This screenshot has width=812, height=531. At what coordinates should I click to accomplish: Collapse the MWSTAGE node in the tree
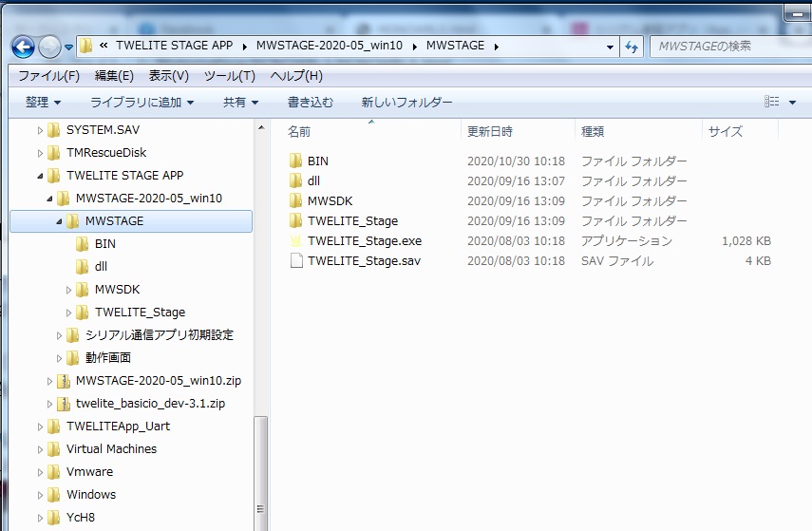pyautogui.click(x=59, y=221)
